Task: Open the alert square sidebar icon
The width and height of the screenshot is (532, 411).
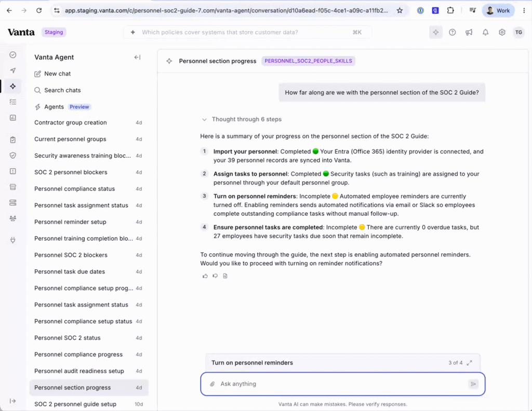Action: pyautogui.click(x=13, y=171)
